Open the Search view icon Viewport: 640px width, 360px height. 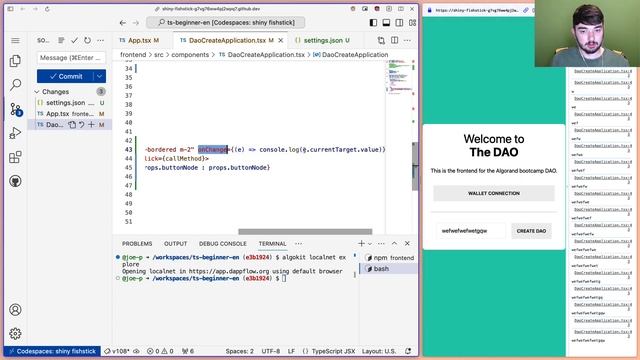pyautogui.click(x=15, y=84)
